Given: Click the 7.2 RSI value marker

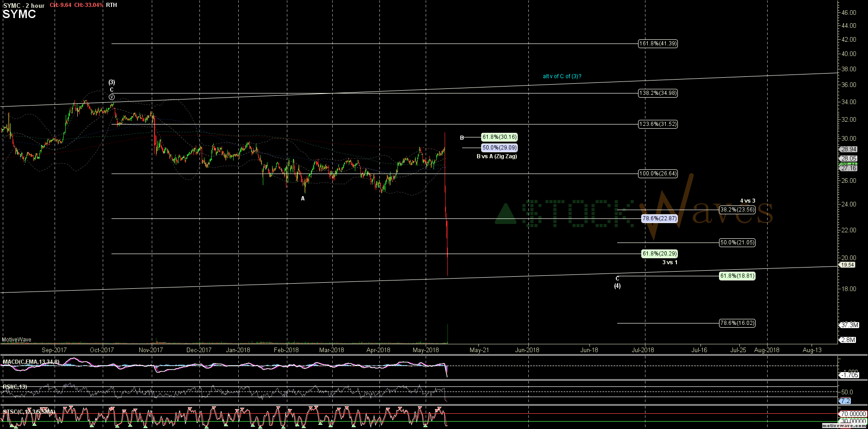Looking at the screenshot, I should point(846,401).
